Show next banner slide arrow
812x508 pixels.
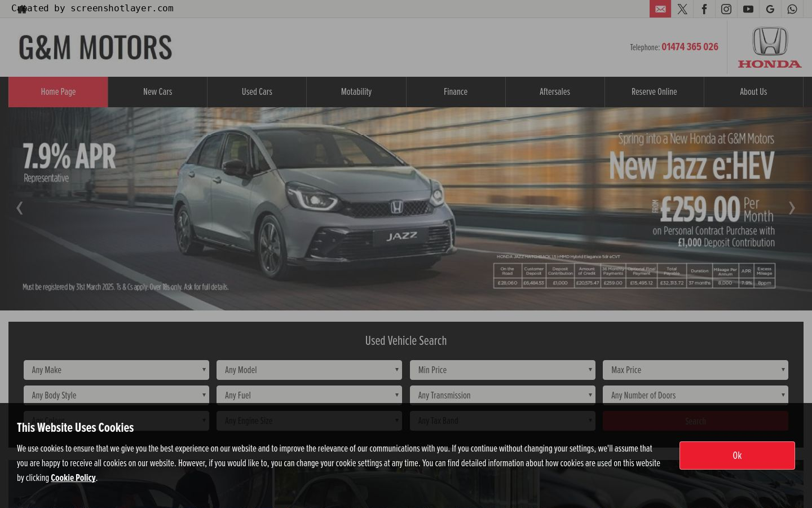(792, 208)
